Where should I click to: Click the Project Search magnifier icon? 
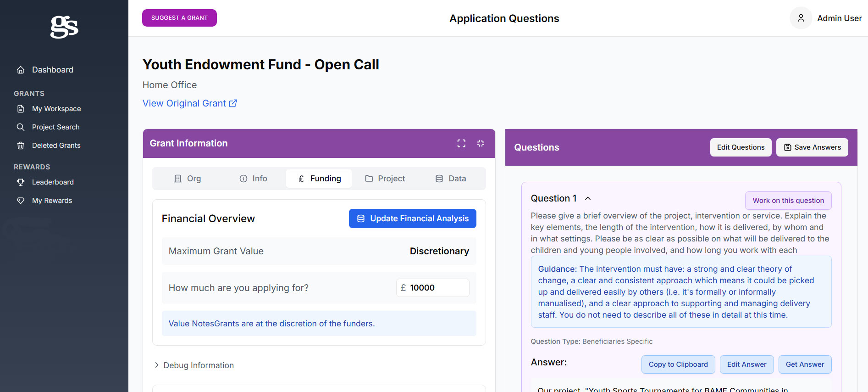click(21, 127)
